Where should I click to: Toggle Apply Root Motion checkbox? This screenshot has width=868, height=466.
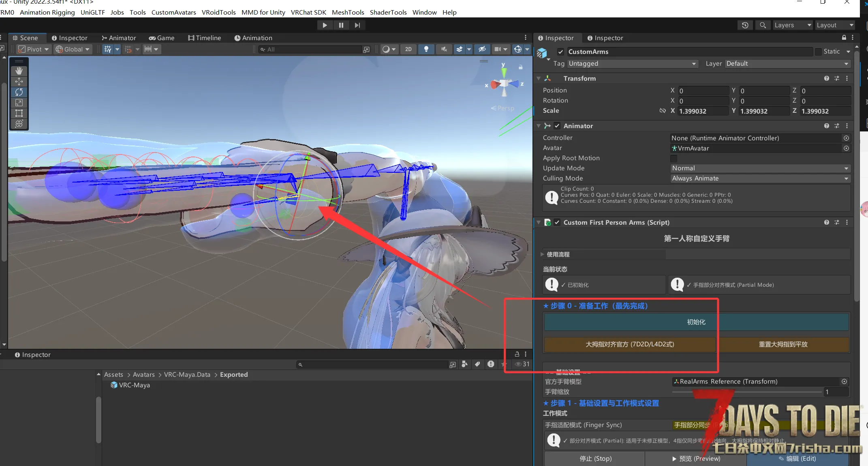pyautogui.click(x=673, y=158)
